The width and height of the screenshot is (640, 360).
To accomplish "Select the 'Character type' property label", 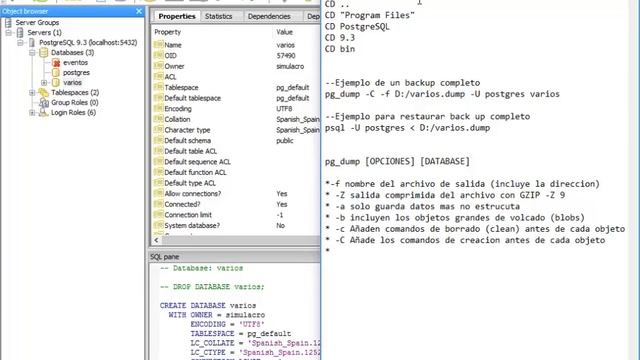I will tap(187, 130).
